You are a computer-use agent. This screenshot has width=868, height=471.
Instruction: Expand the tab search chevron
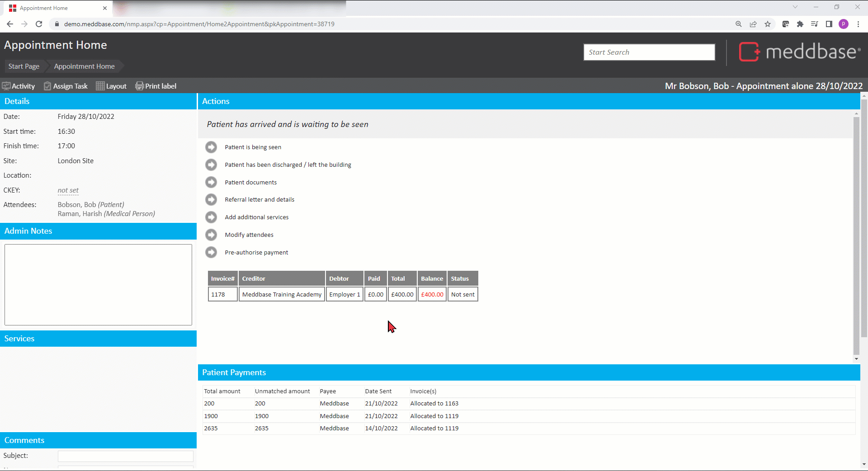795,7
